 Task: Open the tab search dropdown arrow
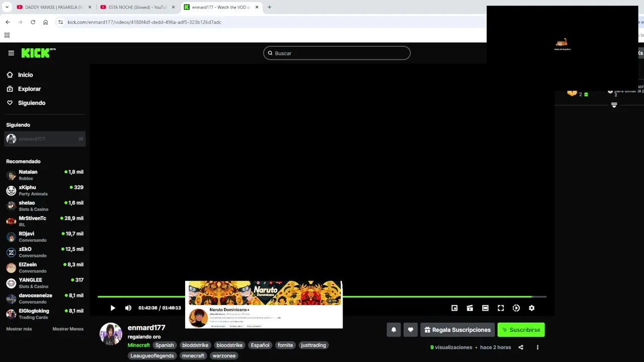[7, 7]
